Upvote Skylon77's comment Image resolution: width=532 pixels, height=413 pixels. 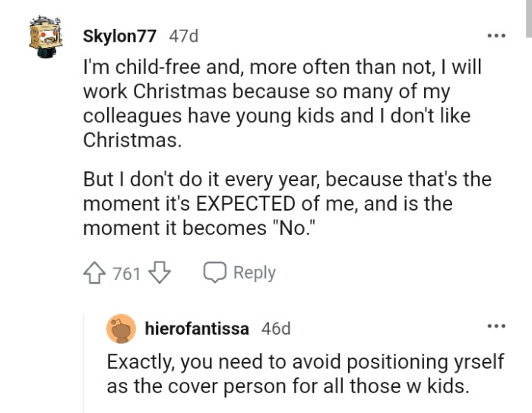95,273
